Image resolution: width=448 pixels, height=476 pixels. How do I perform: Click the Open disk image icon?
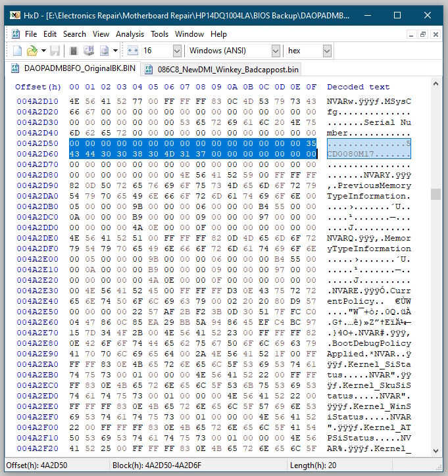[104, 51]
